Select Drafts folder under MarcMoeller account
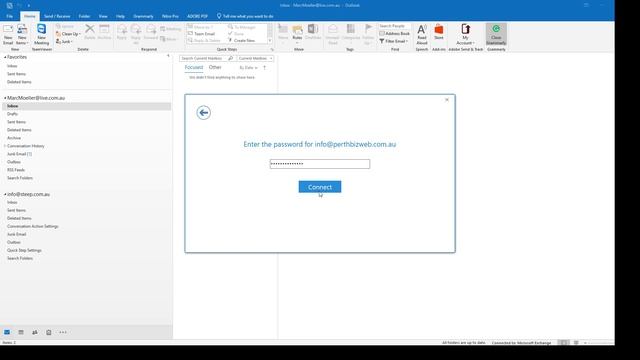Screen dimensions: 640x360 (x=12, y=114)
